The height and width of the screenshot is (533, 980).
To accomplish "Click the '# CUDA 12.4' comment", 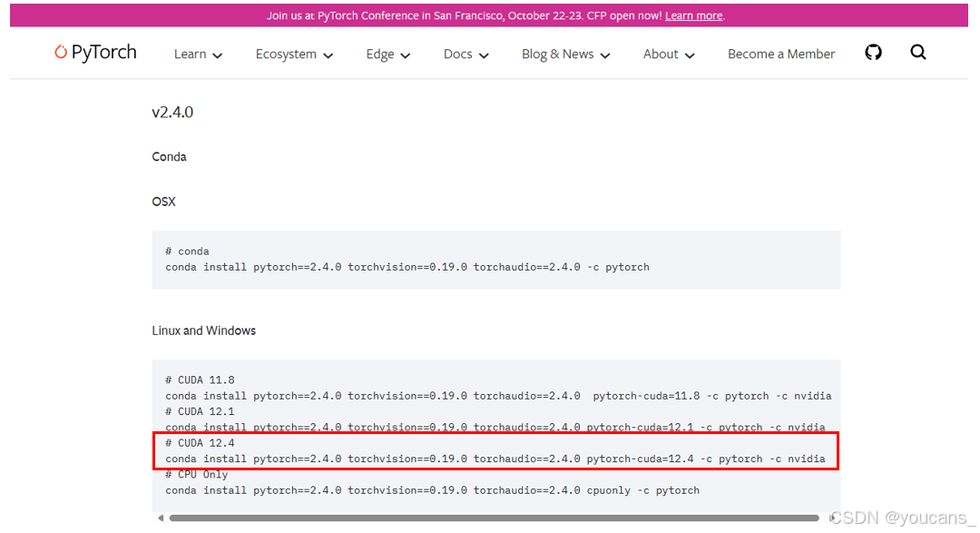I will [x=200, y=443].
